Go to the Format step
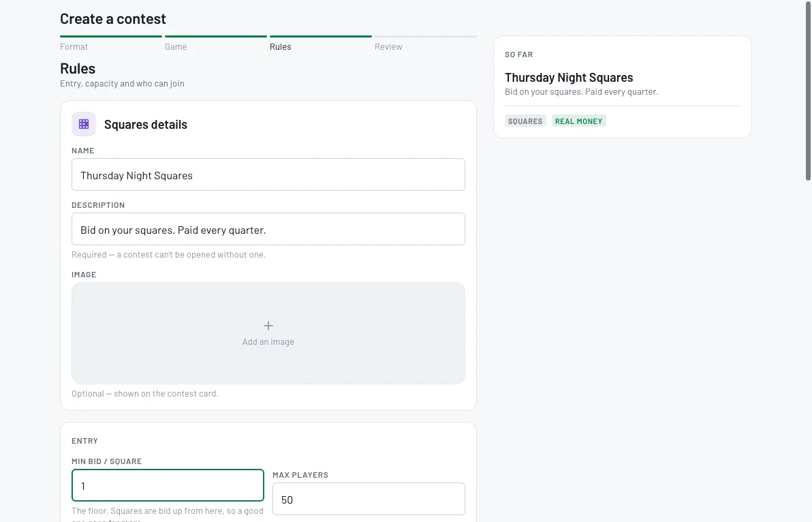The height and width of the screenshot is (522, 812). (74, 46)
